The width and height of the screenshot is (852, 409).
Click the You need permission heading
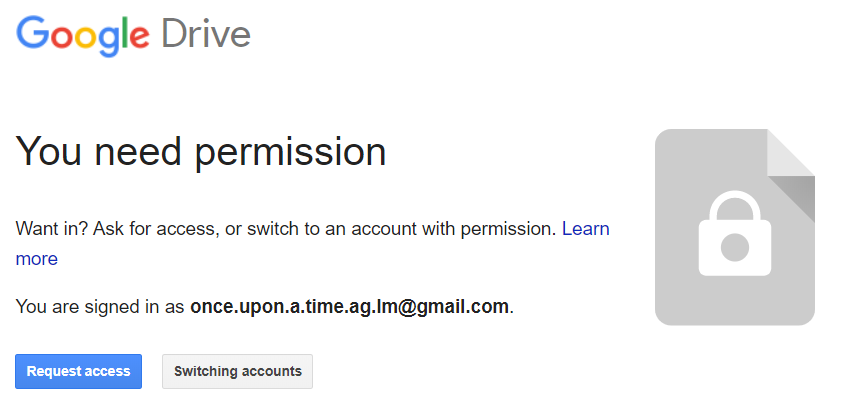coord(201,152)
